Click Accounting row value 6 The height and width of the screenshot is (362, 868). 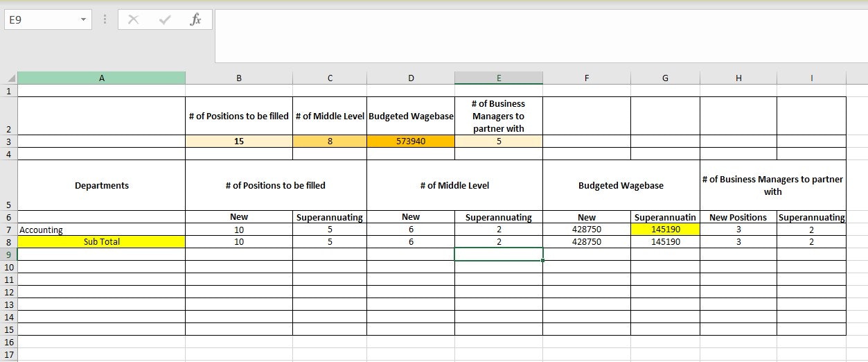411,230
